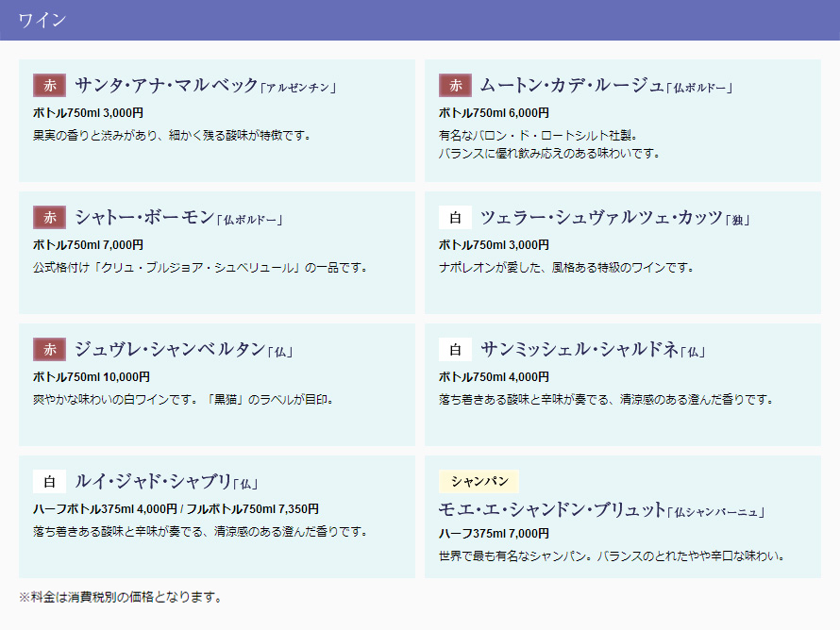Select the 赤 badge next to ジュヴレ・シャンベルタン
The image size is (840, 630).
(49, 350)
